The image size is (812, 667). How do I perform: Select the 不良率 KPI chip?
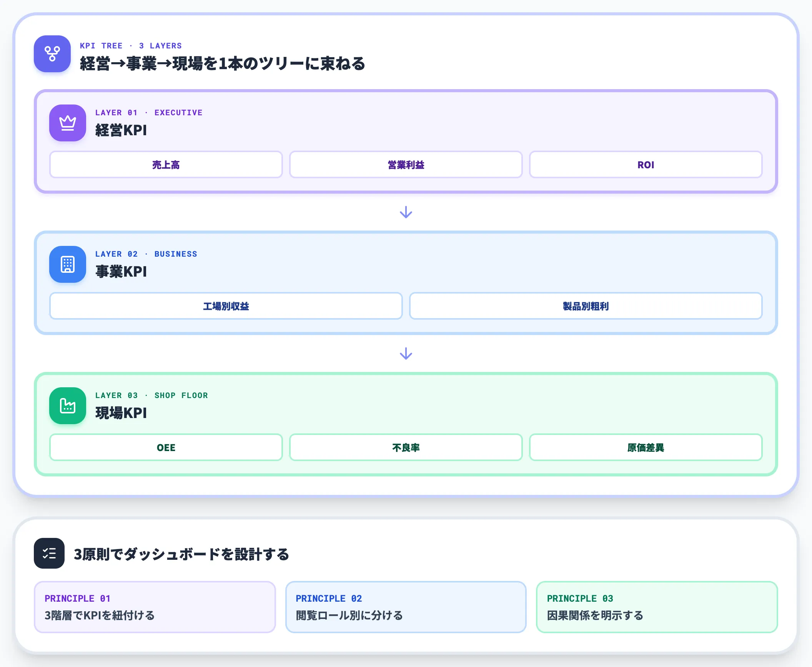(406, 447)
